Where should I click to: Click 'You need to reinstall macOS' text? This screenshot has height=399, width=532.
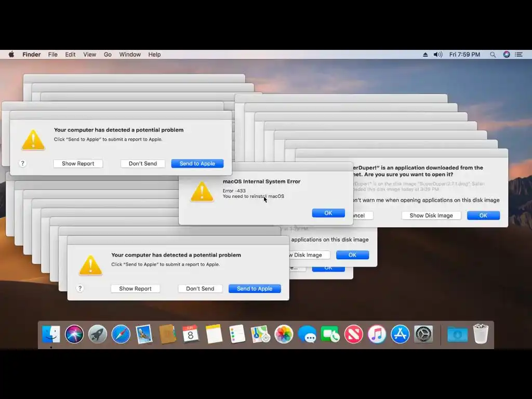coord(254,196)
